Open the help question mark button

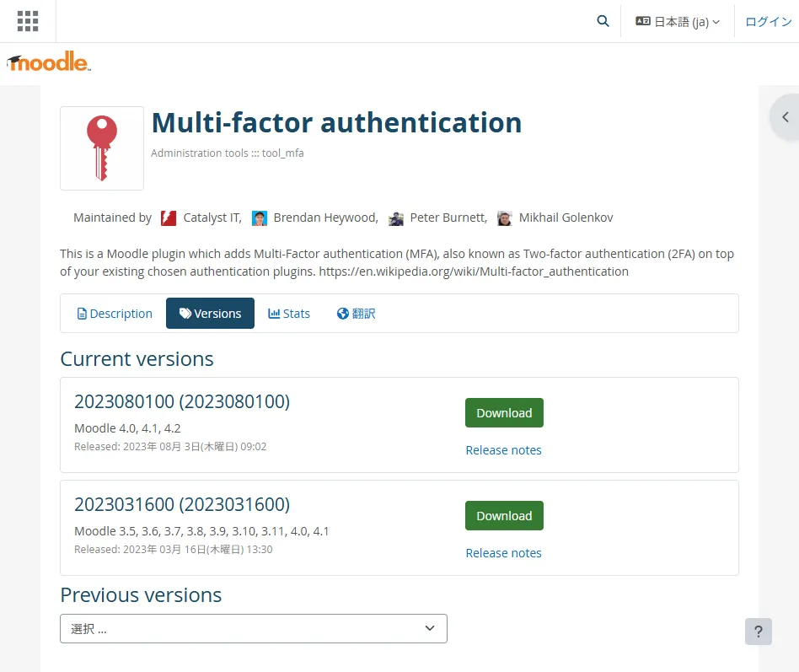[759, 632]
